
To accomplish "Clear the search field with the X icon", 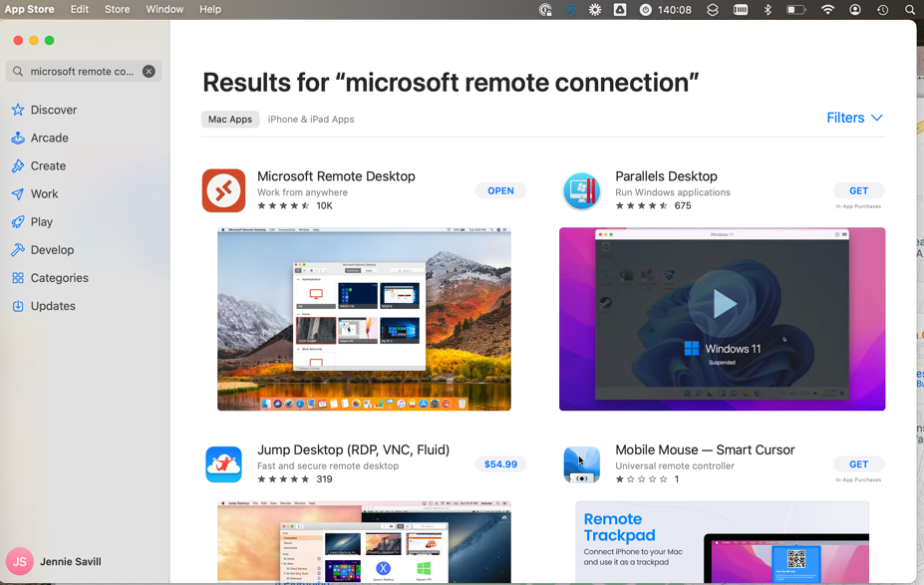I will (x=150, y=72).
